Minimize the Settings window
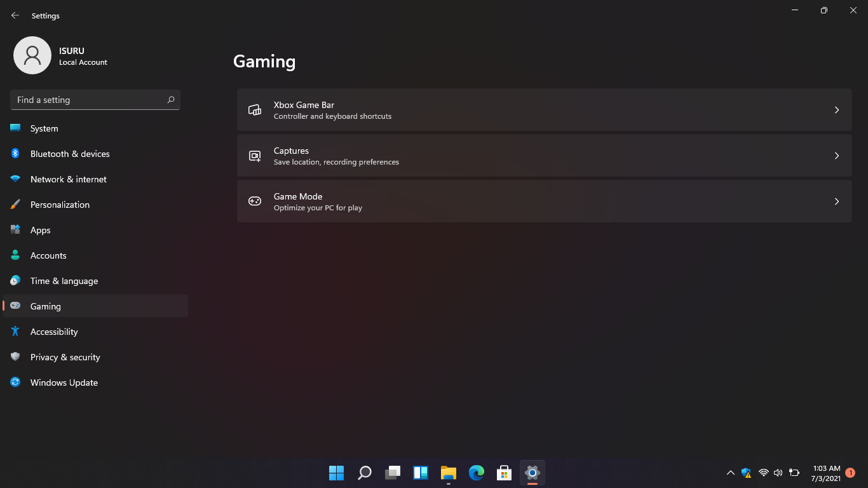Image resolution: width=868 pixels, height=488 pixels. pyautogui.click(x=795, y=10)
